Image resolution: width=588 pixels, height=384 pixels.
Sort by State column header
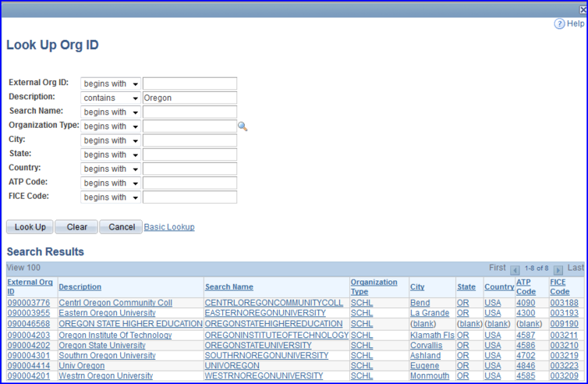(x=466, y=286)
